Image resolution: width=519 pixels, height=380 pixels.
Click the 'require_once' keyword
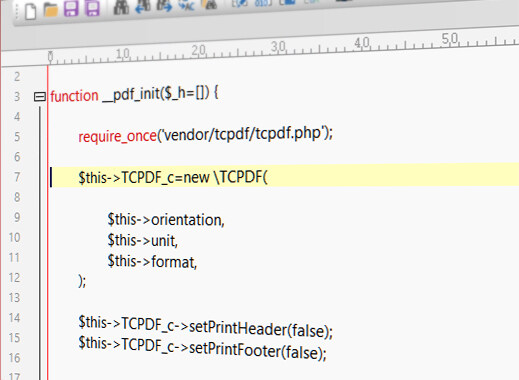117,136
